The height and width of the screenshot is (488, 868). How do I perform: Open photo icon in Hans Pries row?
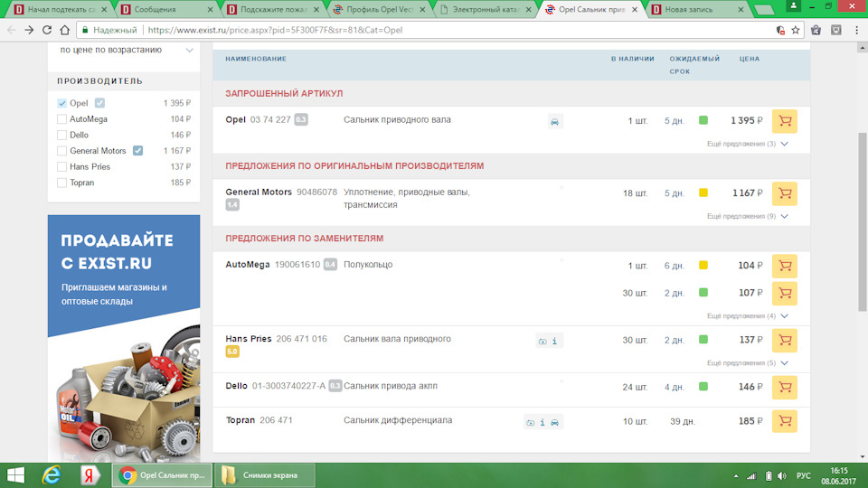point(542,342)
